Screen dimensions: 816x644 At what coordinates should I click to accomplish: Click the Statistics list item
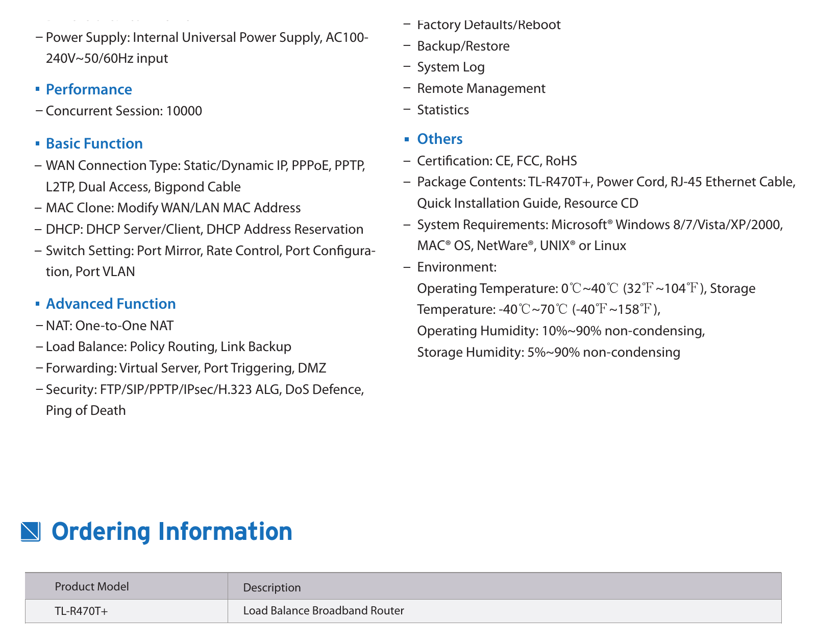pos(443,110)
